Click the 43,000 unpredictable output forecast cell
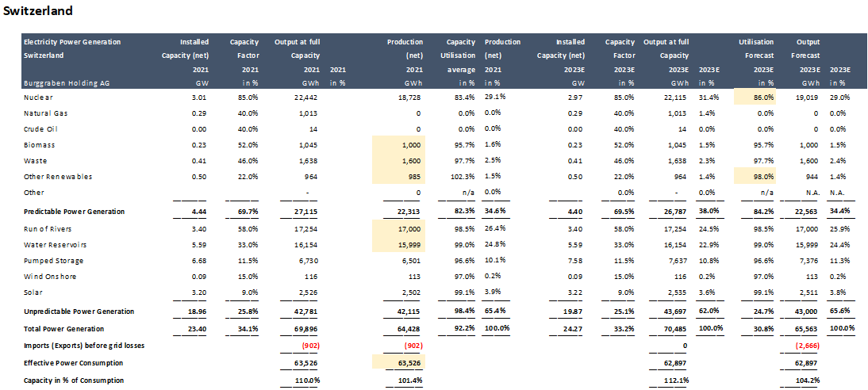This screenshot has width=868, height=390. coord(806,312)
